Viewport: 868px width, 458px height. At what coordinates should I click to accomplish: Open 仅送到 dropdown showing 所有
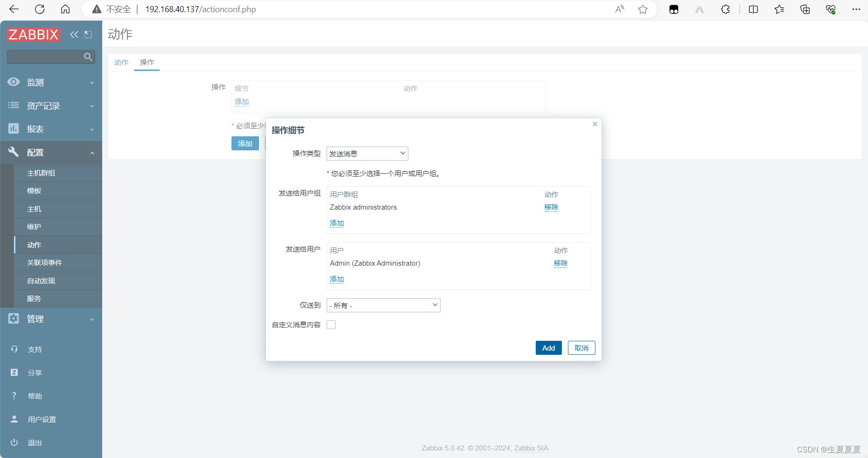pos(384,305)
